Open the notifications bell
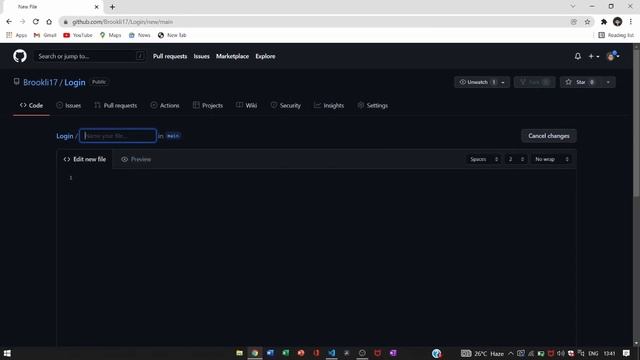 tap(578, 56)
